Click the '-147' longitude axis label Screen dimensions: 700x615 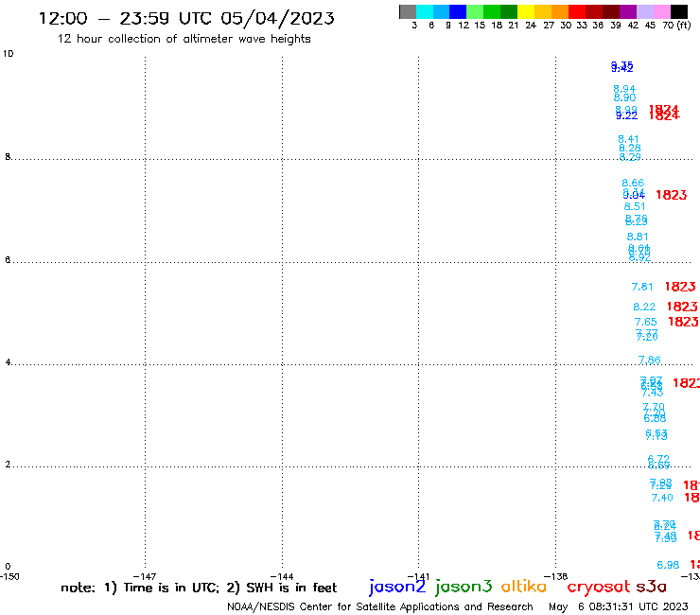tap(145, 576)
